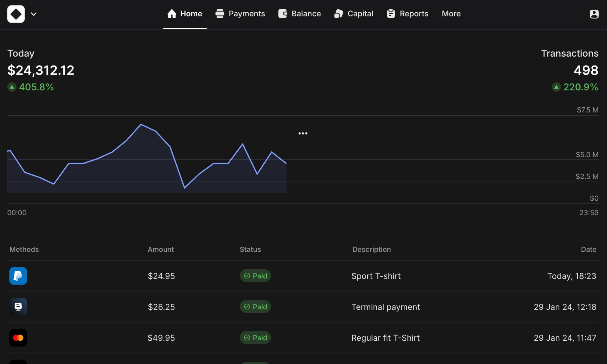Click the Mastercard payment method icon
This screenshot has height=364, width=607.
[x=18, y=338]
